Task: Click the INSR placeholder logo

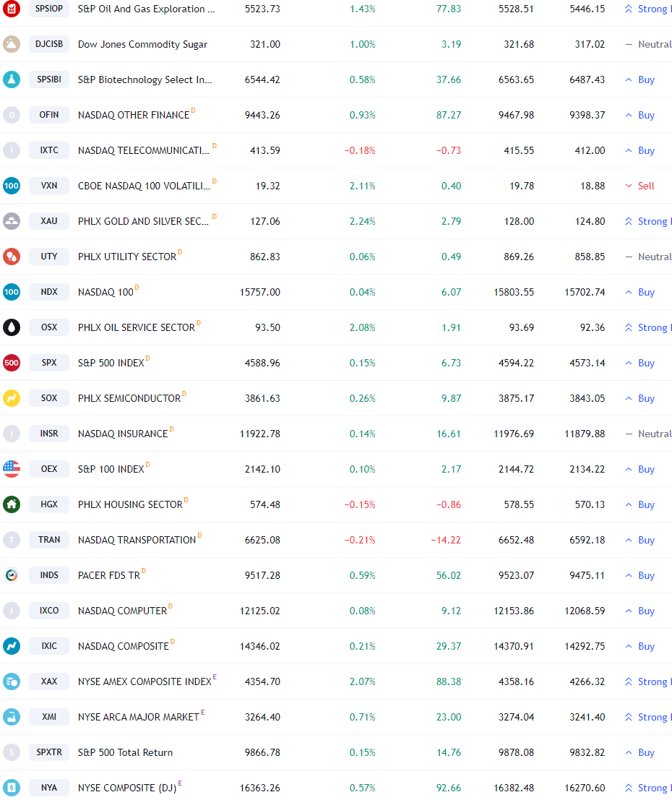Action: (x=12, y=433)
